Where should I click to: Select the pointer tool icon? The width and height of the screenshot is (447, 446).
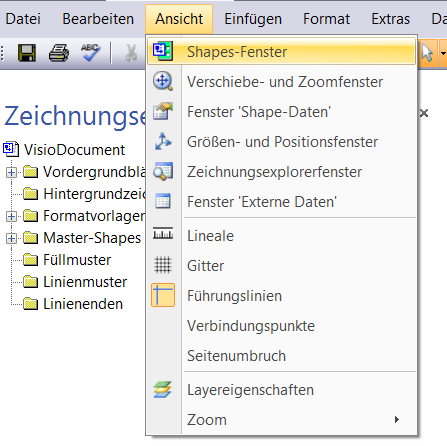click(427, 53)
